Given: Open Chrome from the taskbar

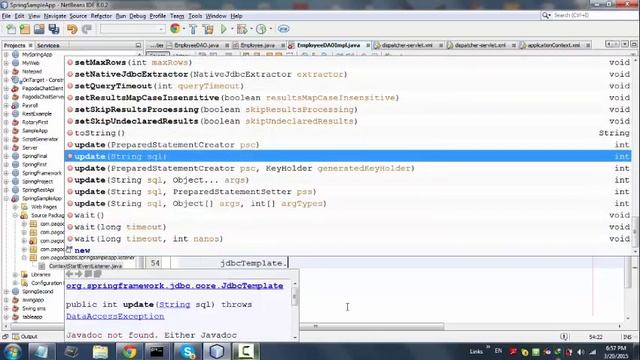Looking at the screenshot, I should (129, 351).
